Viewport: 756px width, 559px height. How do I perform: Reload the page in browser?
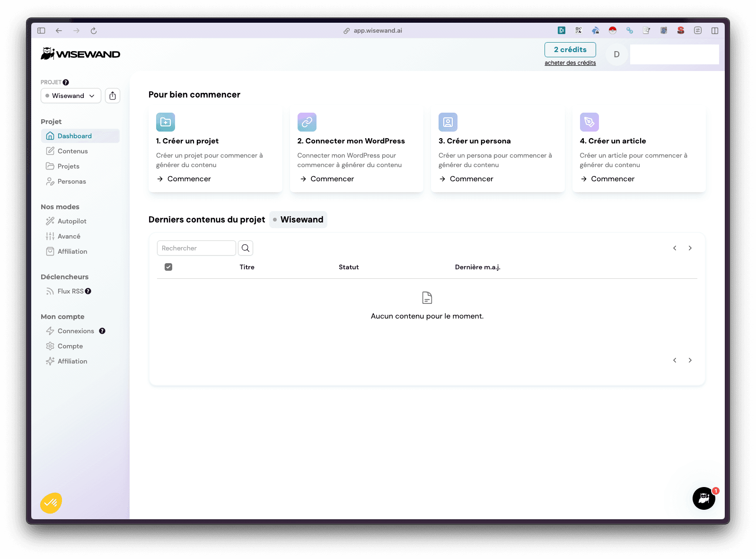coord(94,31)
